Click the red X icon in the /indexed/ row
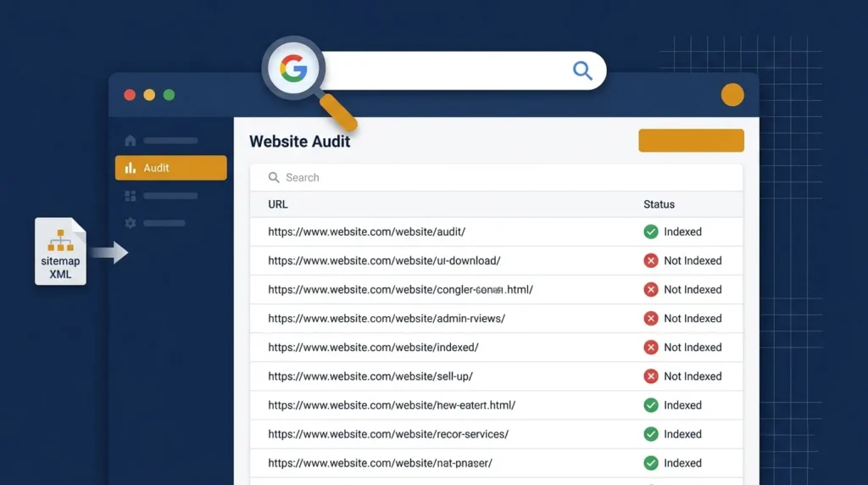 click(x=651, y=347)
